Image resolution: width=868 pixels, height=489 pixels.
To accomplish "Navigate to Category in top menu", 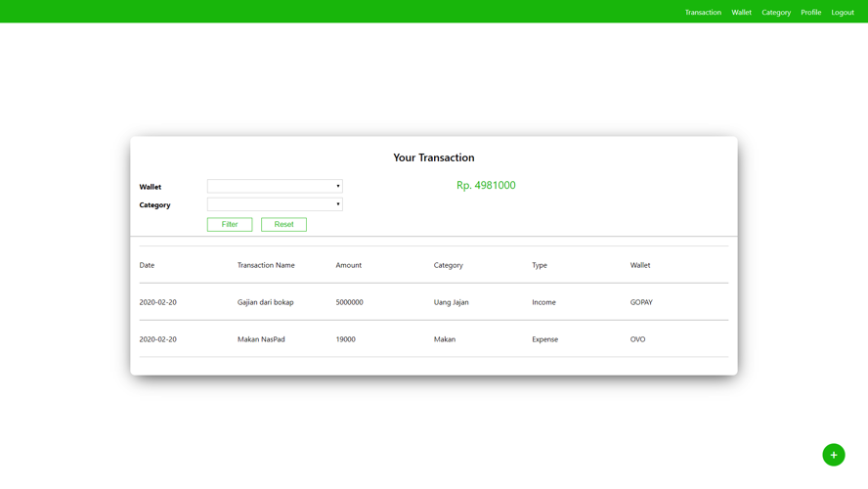I will [776, 13].
